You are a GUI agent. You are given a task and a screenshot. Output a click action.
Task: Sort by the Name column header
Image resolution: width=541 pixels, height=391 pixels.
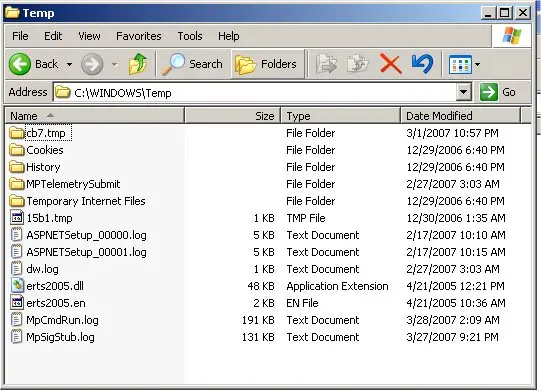point(95,116)
